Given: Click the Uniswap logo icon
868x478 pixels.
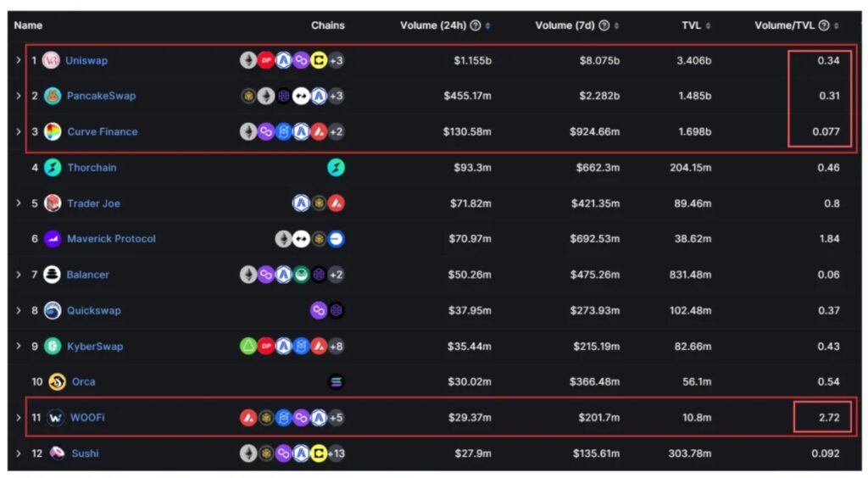Looking at the screenshot, I should pyautogui.click(x=51, y=60).
